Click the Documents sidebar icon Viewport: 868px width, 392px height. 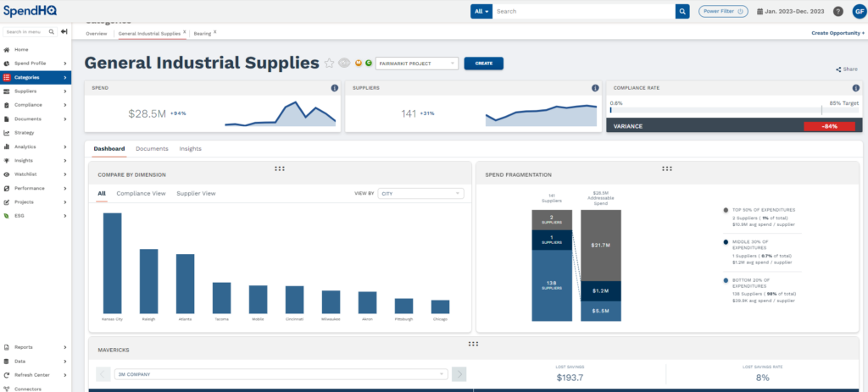pyautogui.click(x=7, y=119)
